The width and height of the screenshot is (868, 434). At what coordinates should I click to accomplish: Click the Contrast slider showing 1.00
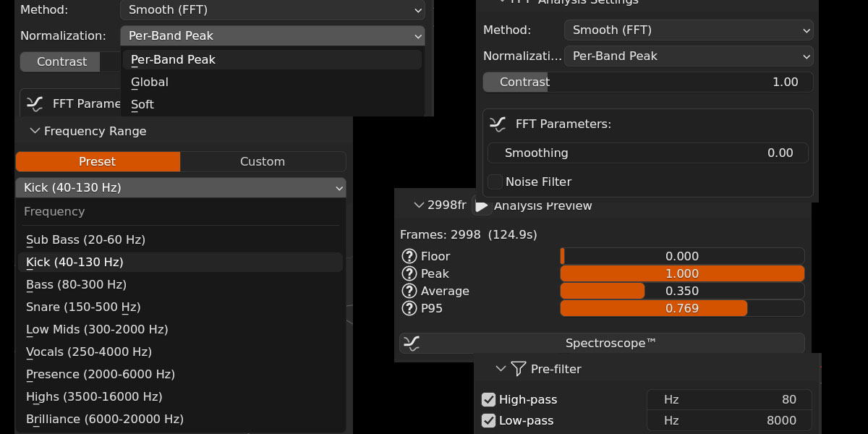[x=648, y=82]
